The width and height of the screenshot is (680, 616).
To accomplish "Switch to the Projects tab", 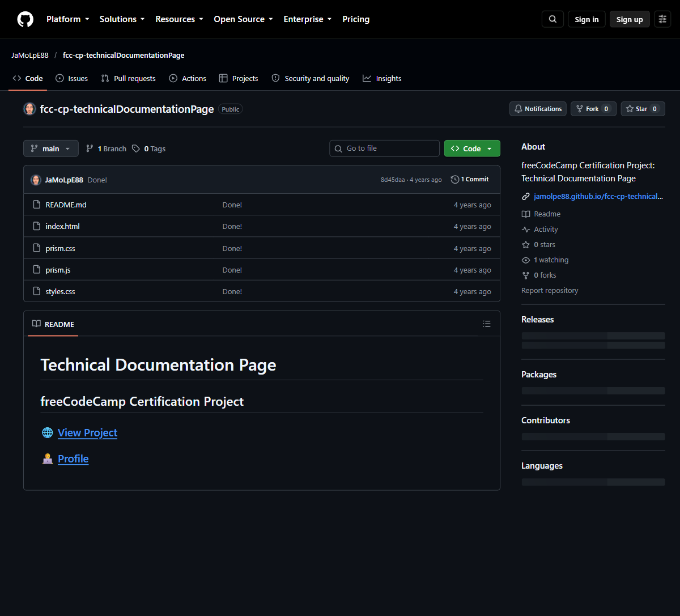I will coord(239,79).
